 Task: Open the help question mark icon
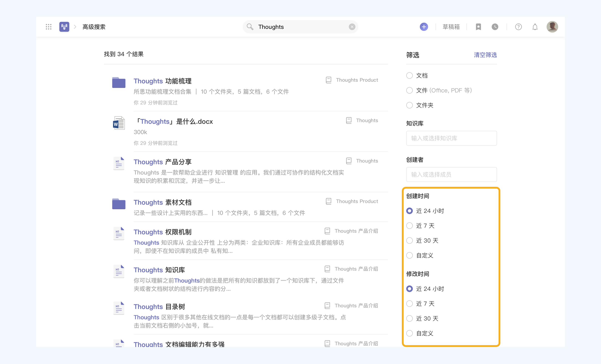pos(518,27)
